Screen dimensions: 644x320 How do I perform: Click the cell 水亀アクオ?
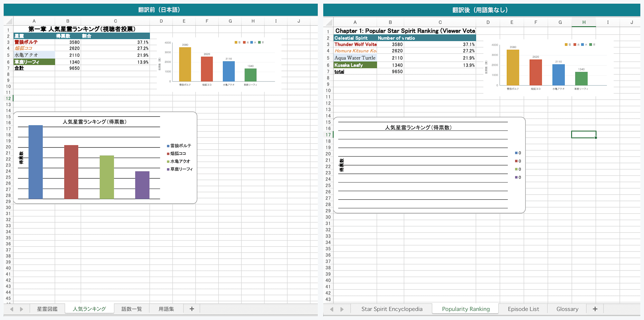point(34,55)
